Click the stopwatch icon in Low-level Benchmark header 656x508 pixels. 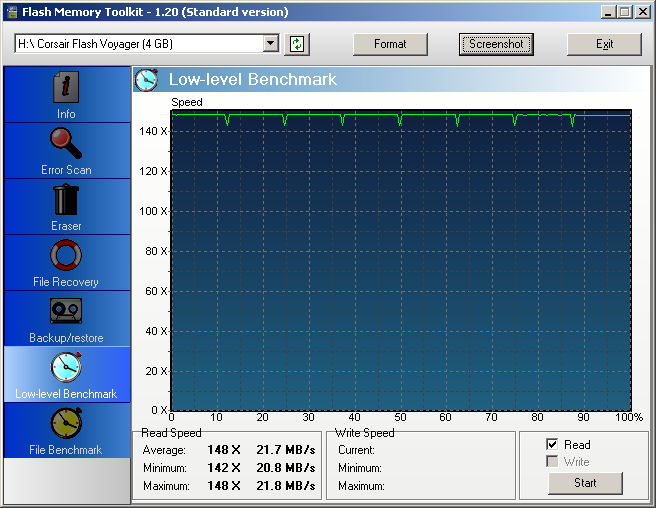(x=146, y=80)
